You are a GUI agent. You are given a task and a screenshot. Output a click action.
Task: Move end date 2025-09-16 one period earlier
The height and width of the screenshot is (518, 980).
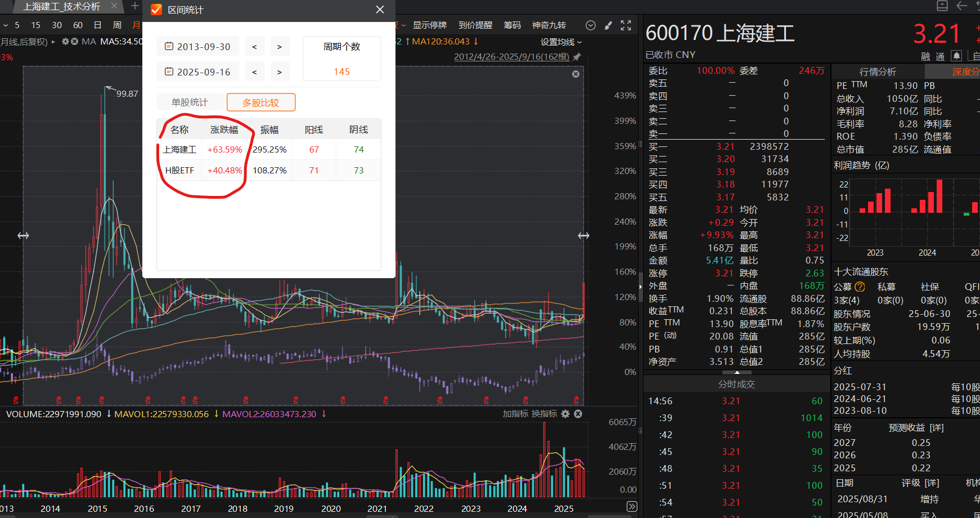[x=254, y=72]
